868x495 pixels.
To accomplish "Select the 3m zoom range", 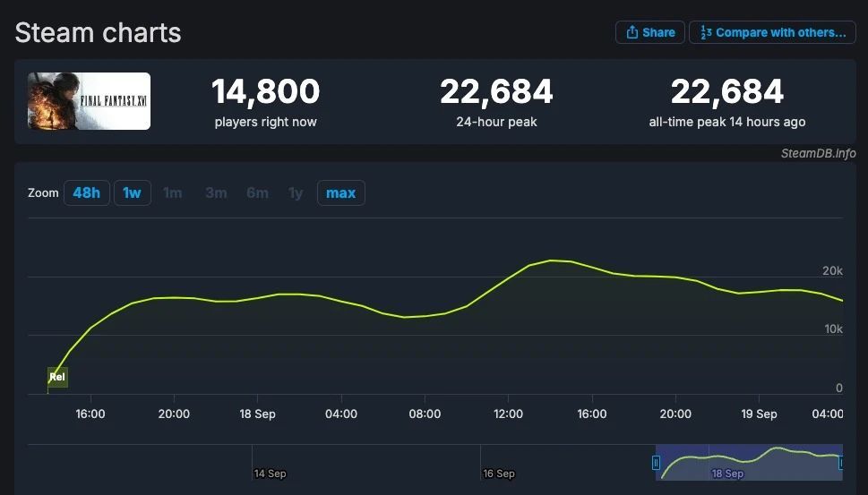I will 216,193.
